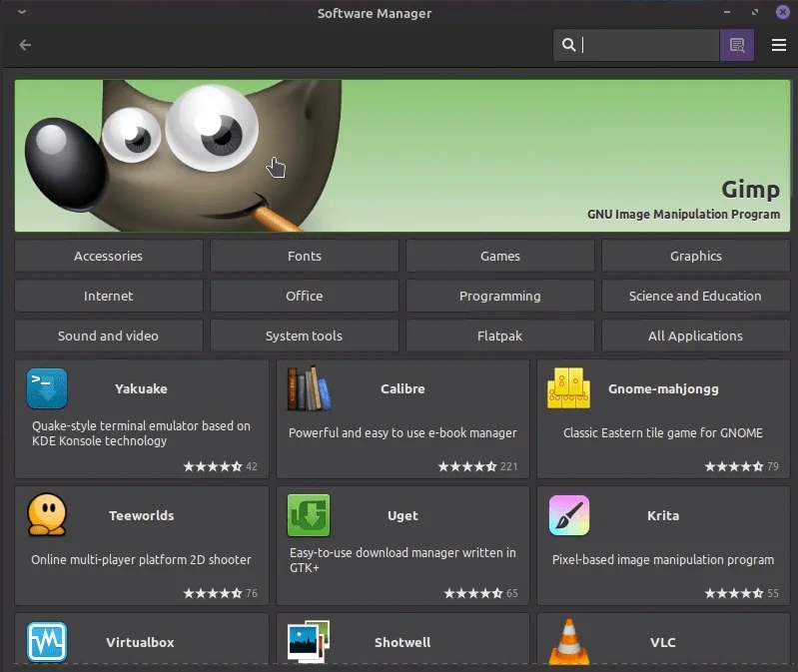
Task: Click 'Online multi-player platform 2D shooter'
Action: click(x=141, y=560)
